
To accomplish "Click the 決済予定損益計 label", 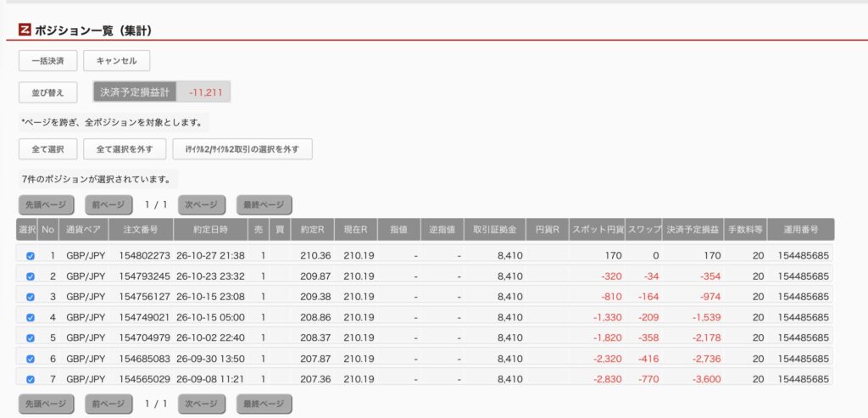I will coord(135,92).
